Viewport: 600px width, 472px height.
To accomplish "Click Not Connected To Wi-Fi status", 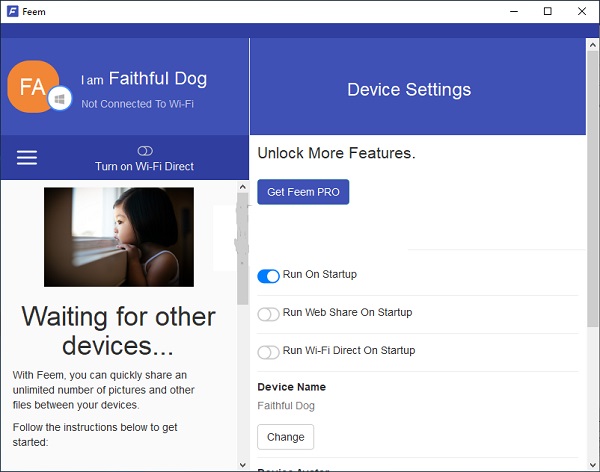I will 137,103.
